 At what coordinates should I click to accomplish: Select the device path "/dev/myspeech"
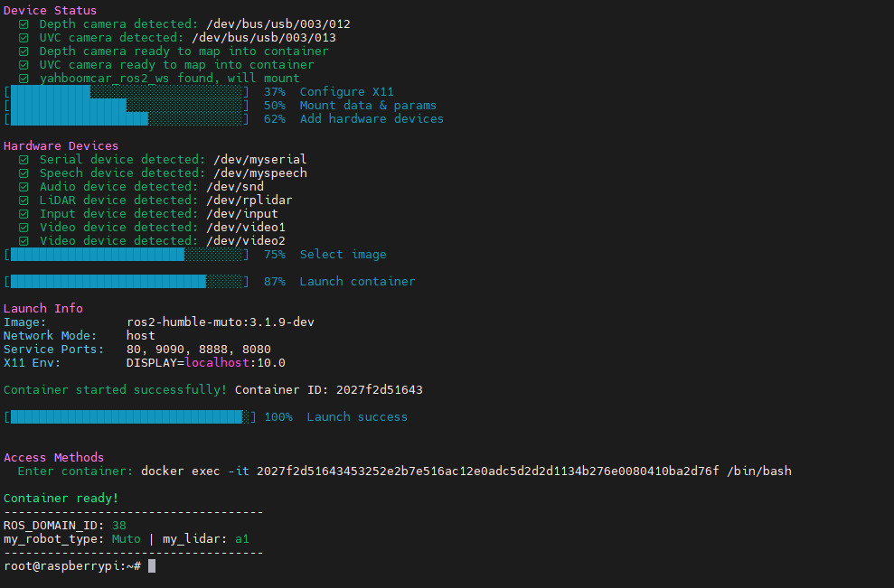pos(260,173)
